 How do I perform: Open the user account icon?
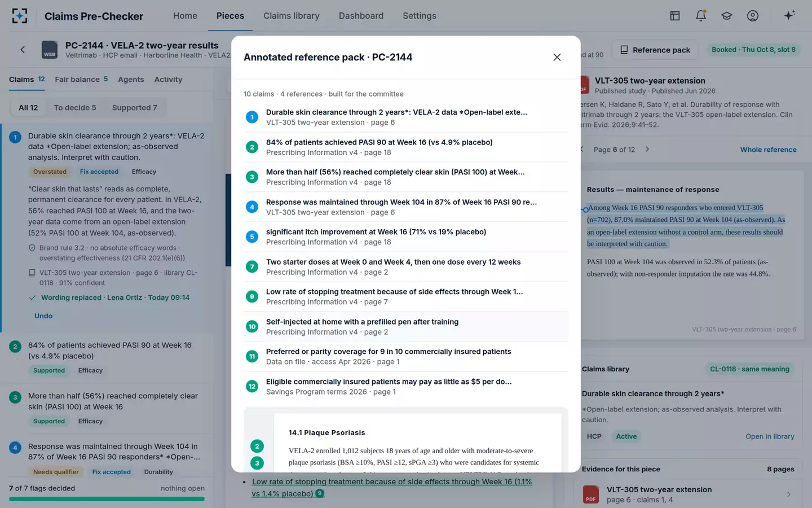pyautogui.click(x=753, y=16)
